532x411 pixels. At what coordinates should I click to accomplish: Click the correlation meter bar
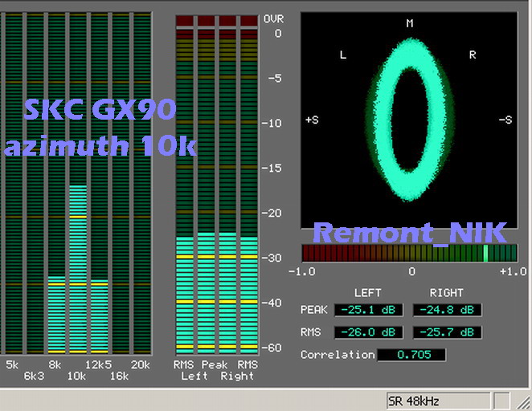pyautogui.click(x=409, y=254)
